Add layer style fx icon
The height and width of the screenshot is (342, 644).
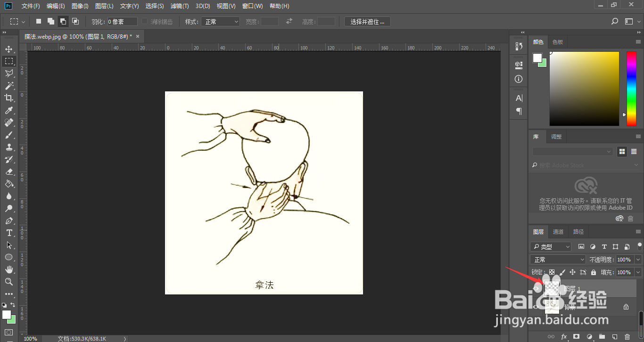pos(563,337)
